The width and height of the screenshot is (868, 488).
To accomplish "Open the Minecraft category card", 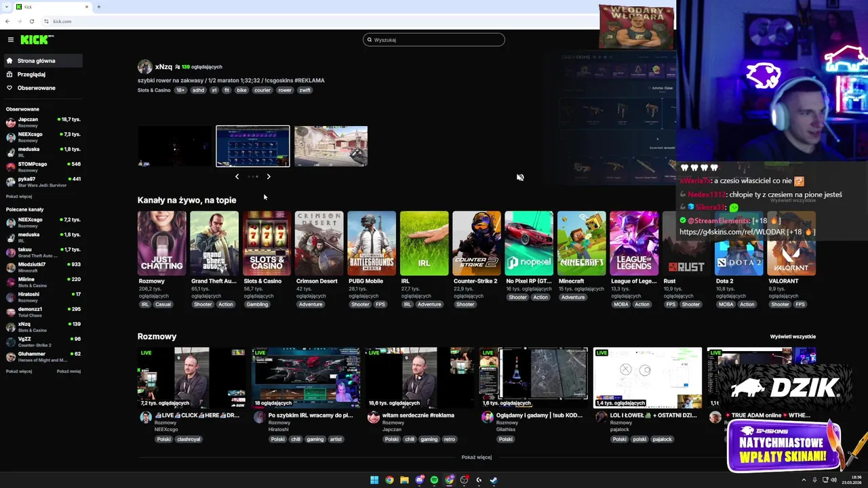I will 581,243.
